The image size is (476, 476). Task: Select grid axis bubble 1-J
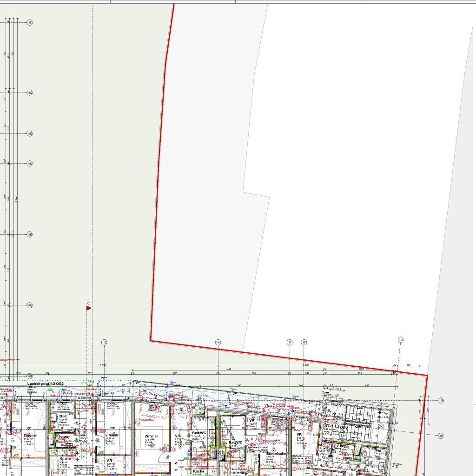pyautogui.click(x=401, y=340)
